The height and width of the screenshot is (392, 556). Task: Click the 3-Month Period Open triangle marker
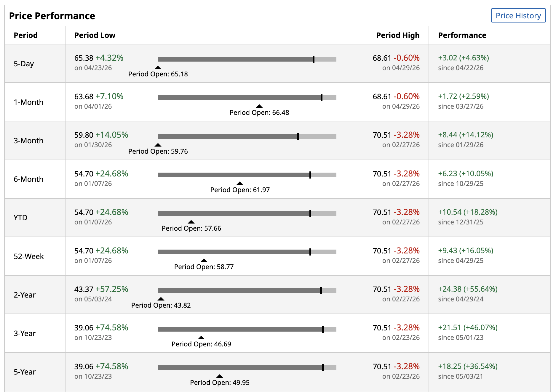click(158, 145)
